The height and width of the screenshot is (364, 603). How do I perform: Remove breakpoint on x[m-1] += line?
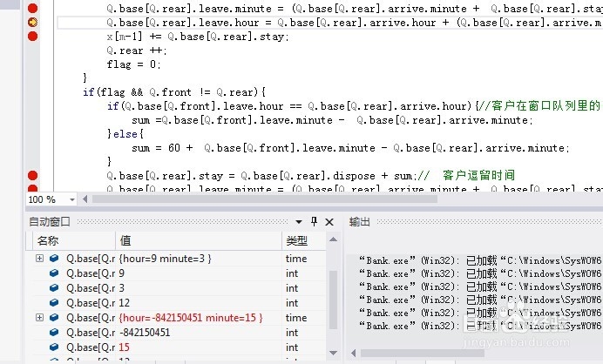click(x=33, y=36)
